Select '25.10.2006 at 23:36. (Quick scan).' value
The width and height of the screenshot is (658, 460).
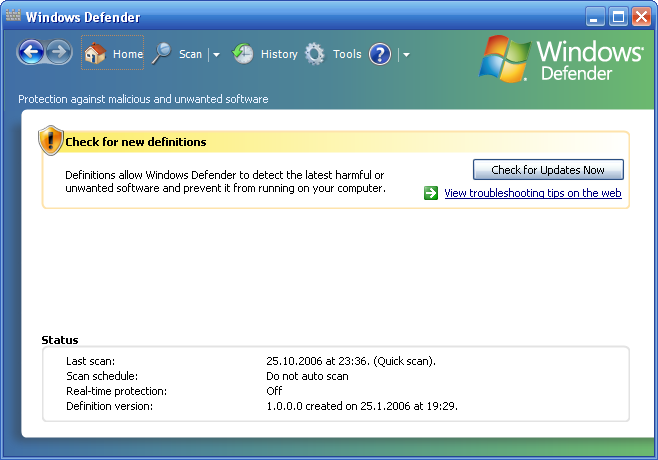(x=351, y=361)
